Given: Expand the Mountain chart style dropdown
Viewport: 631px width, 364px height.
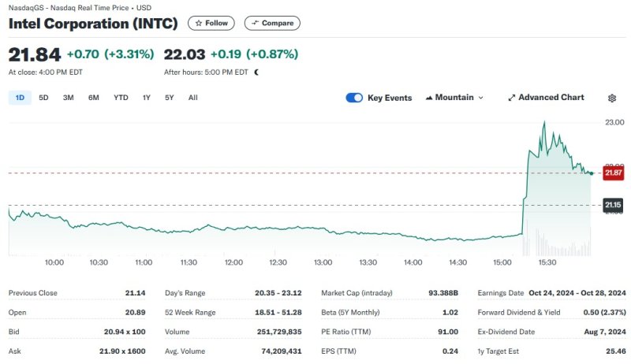Looking at the screenshot, I should pos(480,98).
